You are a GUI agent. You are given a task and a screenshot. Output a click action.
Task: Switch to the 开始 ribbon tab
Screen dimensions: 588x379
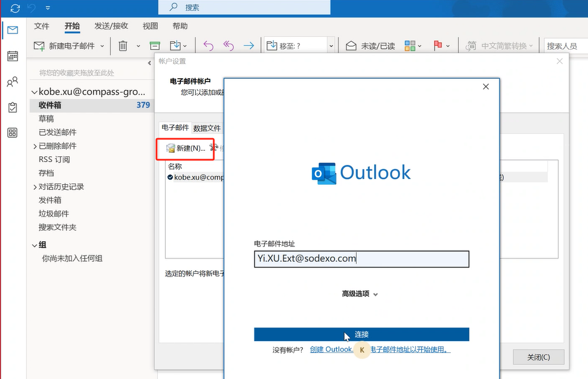pos(72,26)
